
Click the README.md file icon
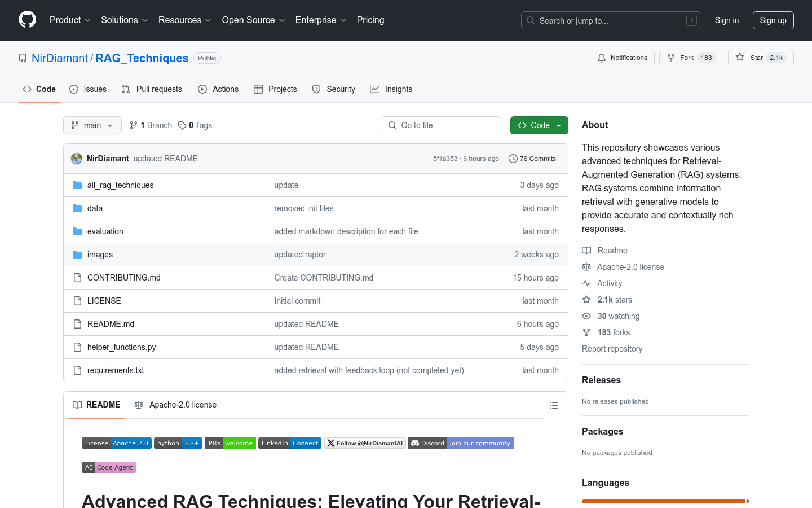point(77,324)
